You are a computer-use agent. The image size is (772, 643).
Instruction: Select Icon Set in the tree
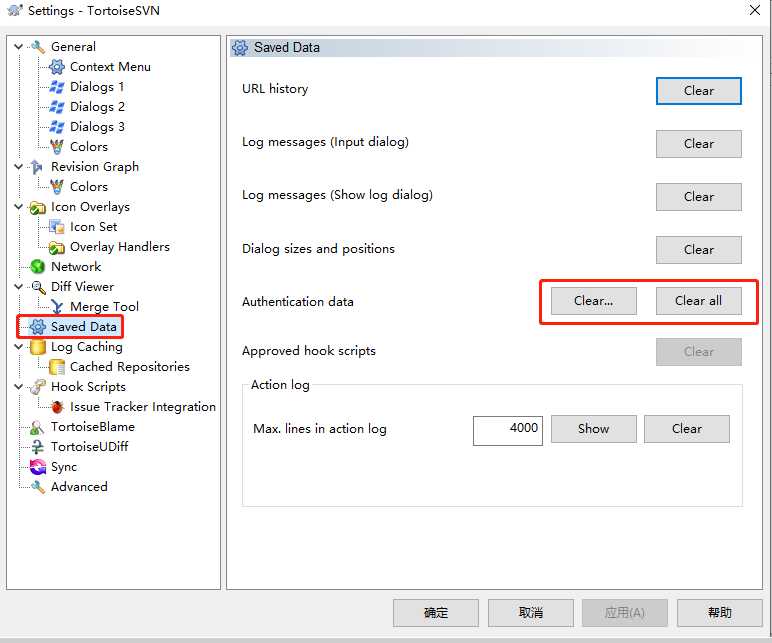[94, 227]
